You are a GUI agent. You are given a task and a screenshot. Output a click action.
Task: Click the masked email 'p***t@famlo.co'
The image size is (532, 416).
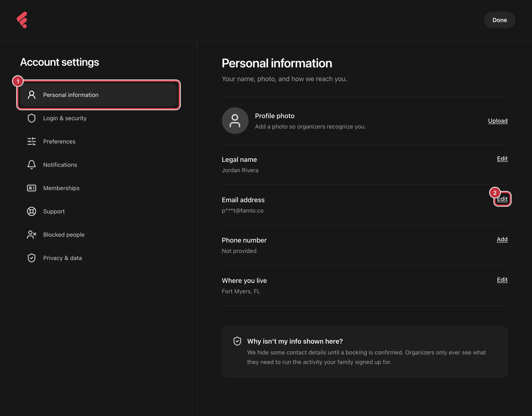point(243,210)
